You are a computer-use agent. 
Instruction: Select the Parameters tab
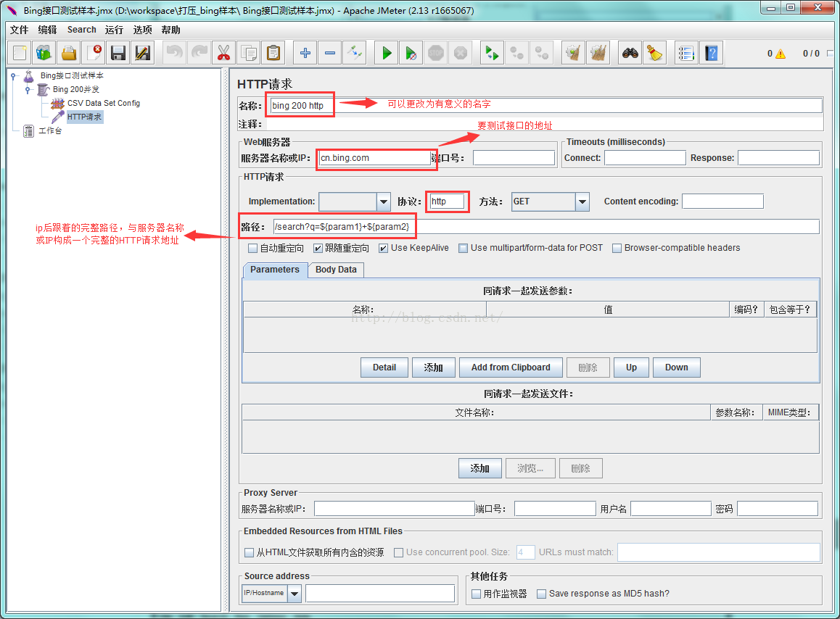click(x=275, y=270)
